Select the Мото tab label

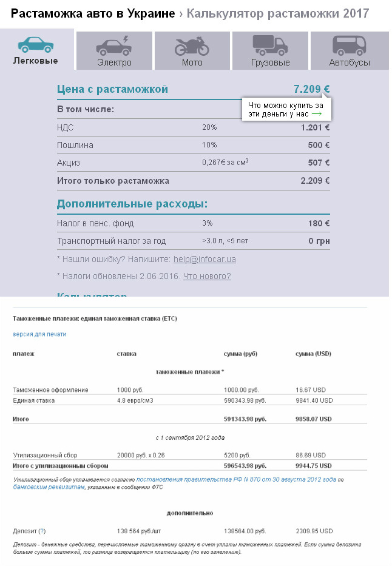coord(192,62)
